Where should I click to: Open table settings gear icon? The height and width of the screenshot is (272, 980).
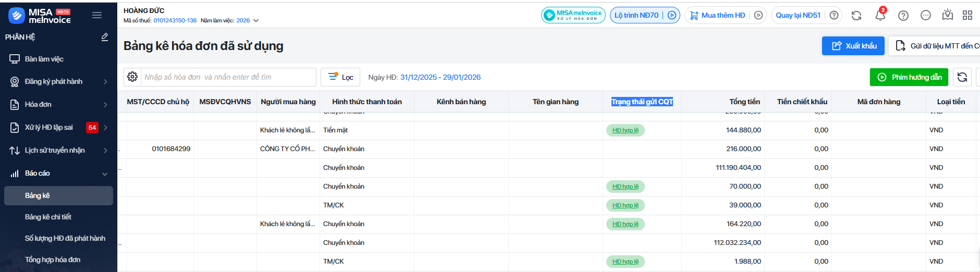(x=132, y=77)
